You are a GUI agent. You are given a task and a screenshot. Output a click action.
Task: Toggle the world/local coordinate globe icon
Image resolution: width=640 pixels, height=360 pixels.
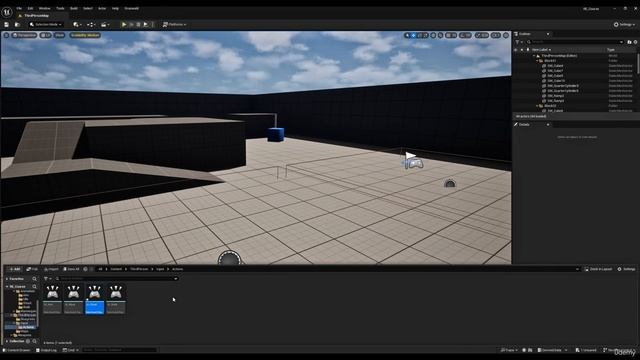pos(433,36)
